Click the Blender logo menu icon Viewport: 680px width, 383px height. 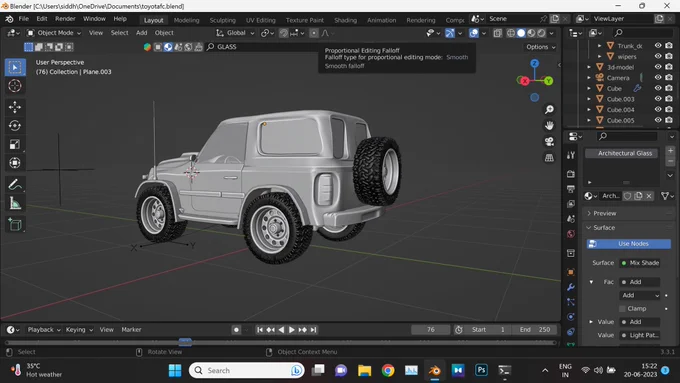(x=9, y=19)
